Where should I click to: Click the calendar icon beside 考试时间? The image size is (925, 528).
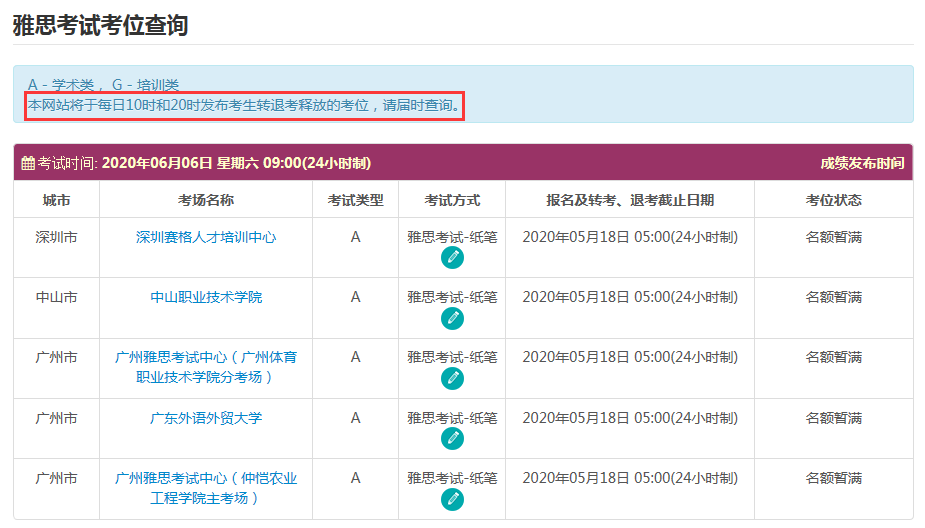[x=28, y=163]
